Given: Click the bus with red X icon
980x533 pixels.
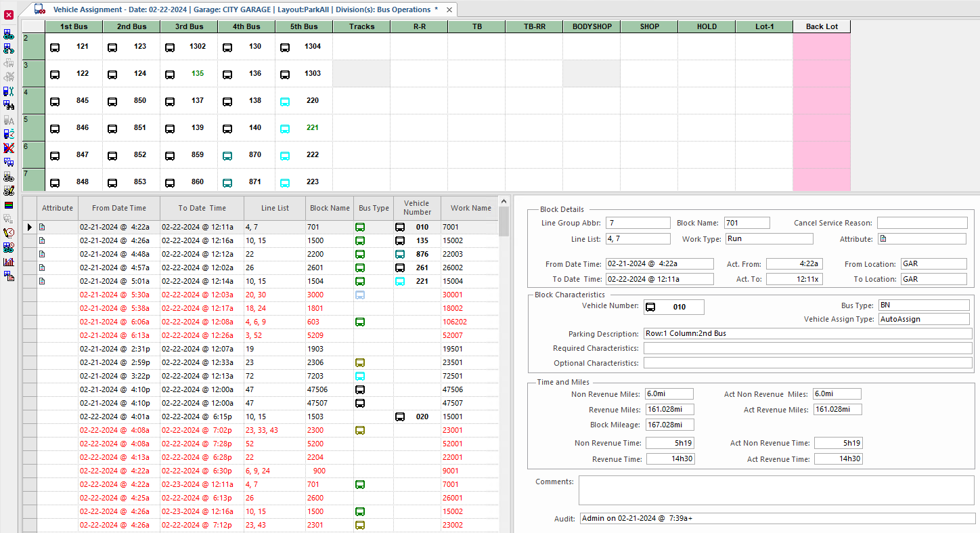Looking at the screenshot, I should pyautogui.click(x=9, y=148).
